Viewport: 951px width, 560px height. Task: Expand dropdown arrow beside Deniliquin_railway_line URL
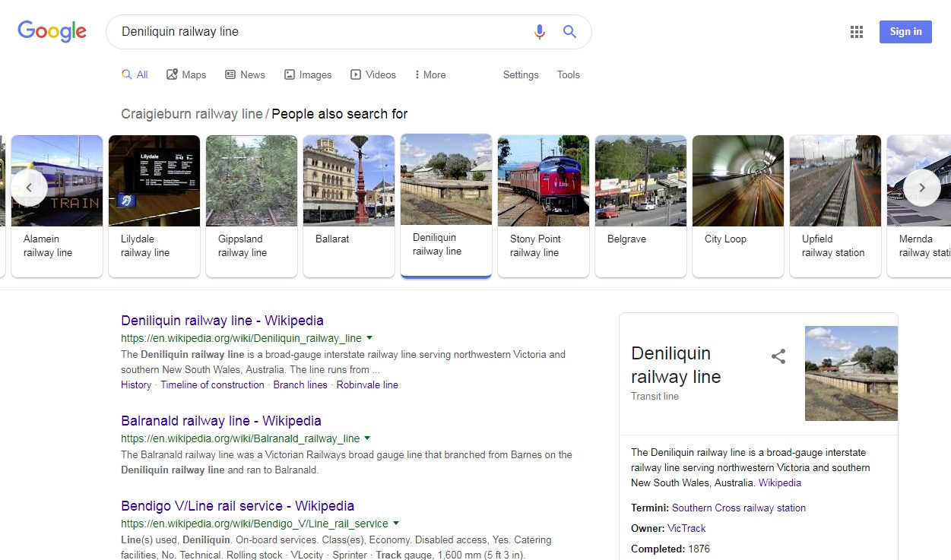point(369,337)
